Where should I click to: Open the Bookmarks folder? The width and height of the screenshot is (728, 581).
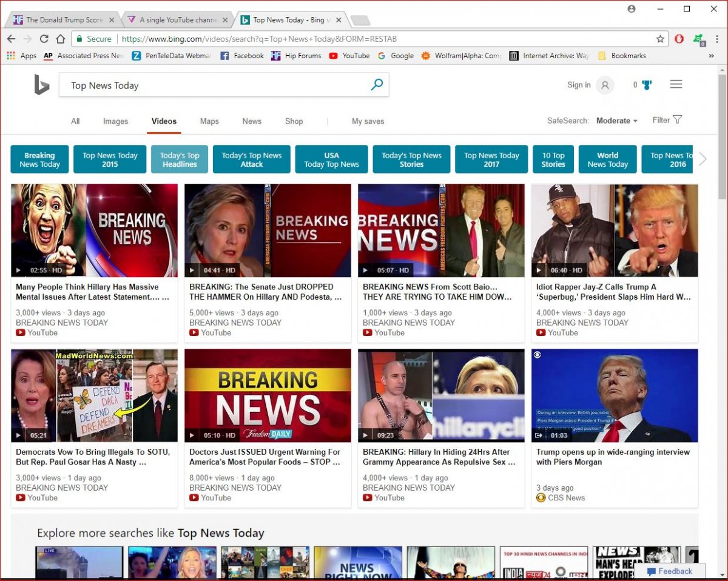point(622,56)
